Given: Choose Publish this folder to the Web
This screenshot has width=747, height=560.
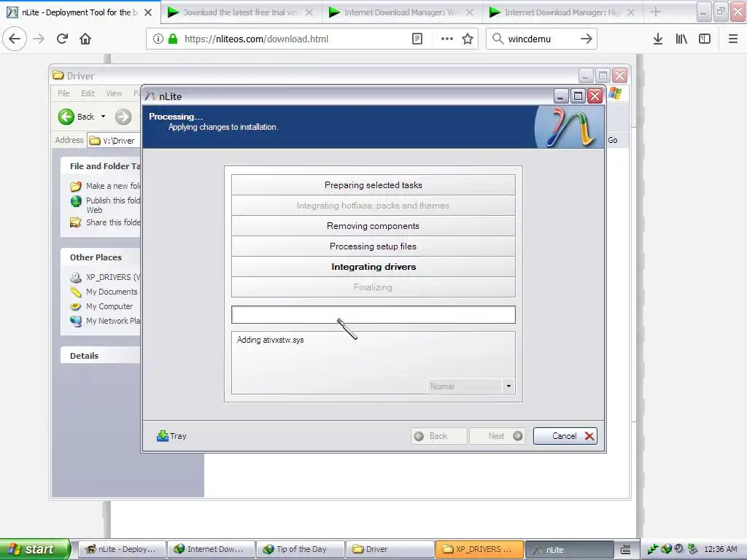Looking at the screenshot, I should [x=106, y=205].
